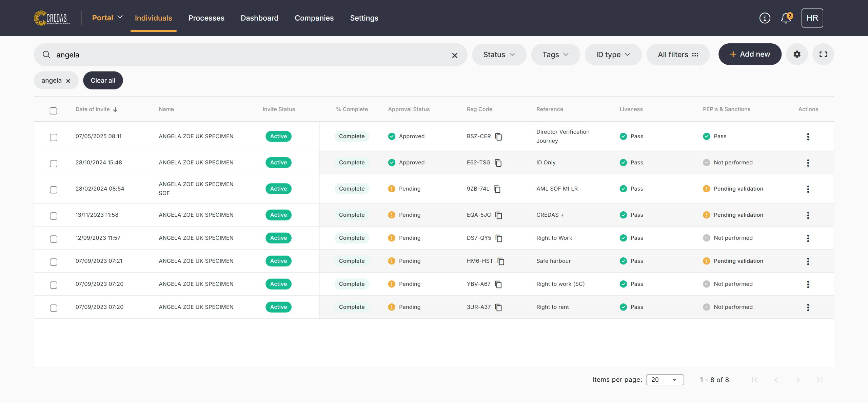Copy the BSZ-CER reg code
868x403 pixels.
498,136
